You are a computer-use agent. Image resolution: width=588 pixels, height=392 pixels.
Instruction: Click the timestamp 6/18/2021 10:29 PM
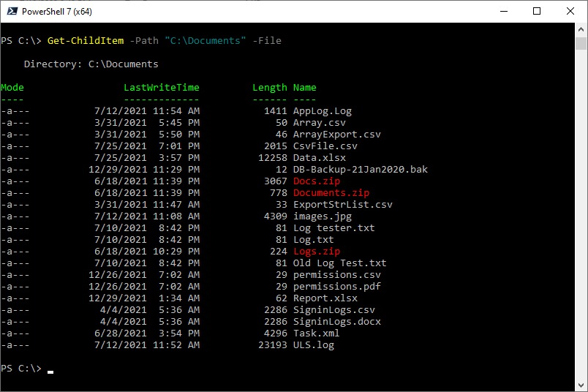coord(147,252)
